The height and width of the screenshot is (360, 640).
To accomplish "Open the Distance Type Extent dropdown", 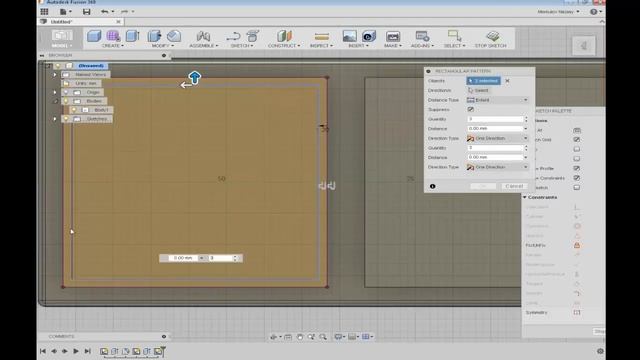I will 498,100.
